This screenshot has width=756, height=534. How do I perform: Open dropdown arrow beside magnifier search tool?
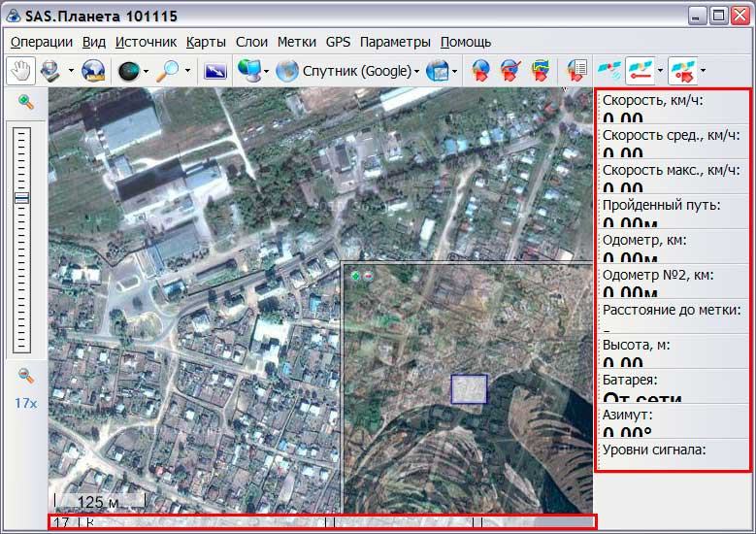click(x=187, y=71)
